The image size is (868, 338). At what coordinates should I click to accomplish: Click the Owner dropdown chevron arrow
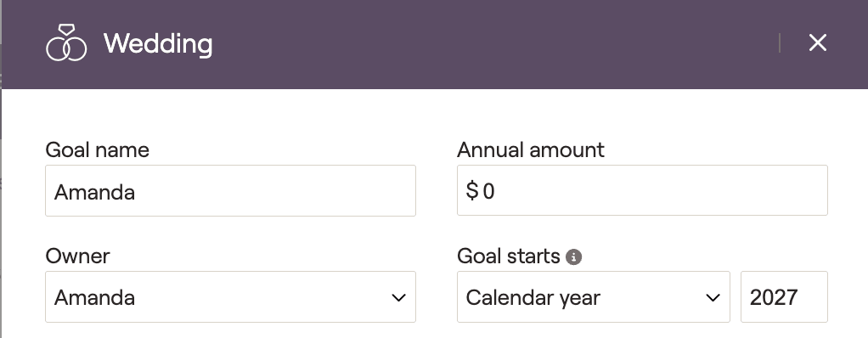398,297
